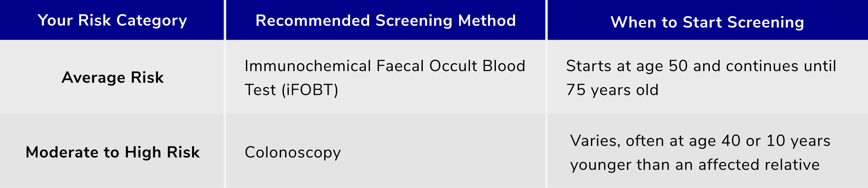868x188 pixels.
Task: Click the word "Screening" in the middle header
Action: click(x=414, y=20)
